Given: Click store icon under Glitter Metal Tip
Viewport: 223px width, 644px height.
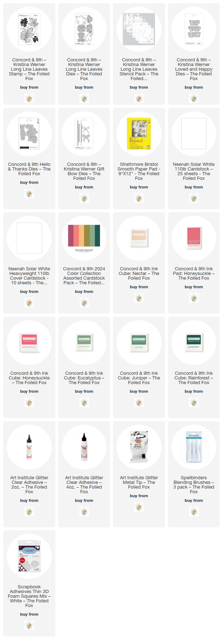Looking at the screenshot, I should pyautogui.click(x=139, y=507).
